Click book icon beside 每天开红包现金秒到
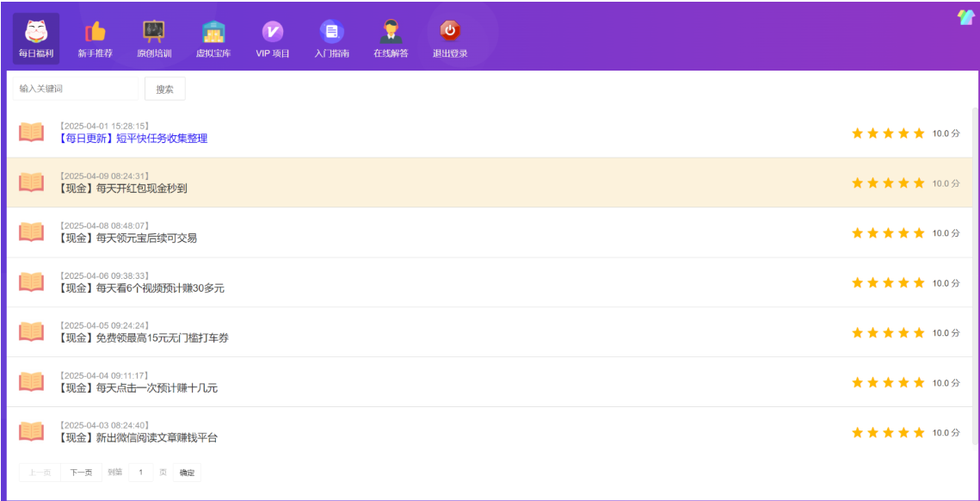980x501 pixels. tap(32, 182)
